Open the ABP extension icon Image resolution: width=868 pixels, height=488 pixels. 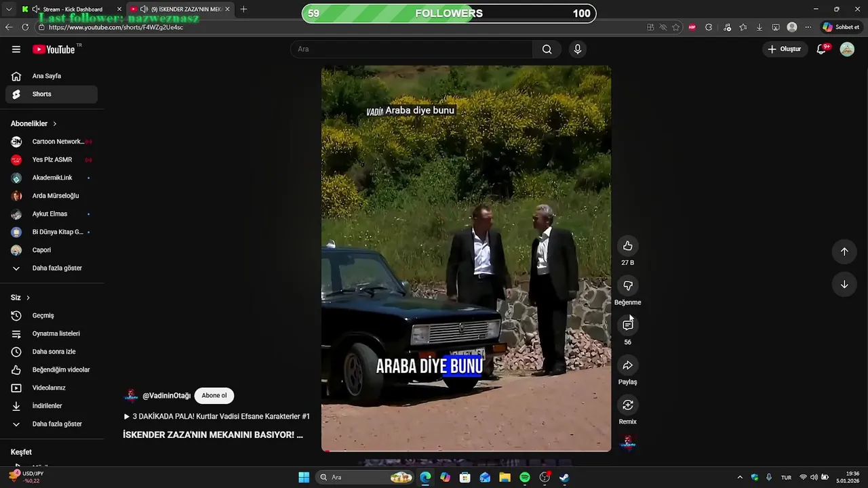[692, 27]
